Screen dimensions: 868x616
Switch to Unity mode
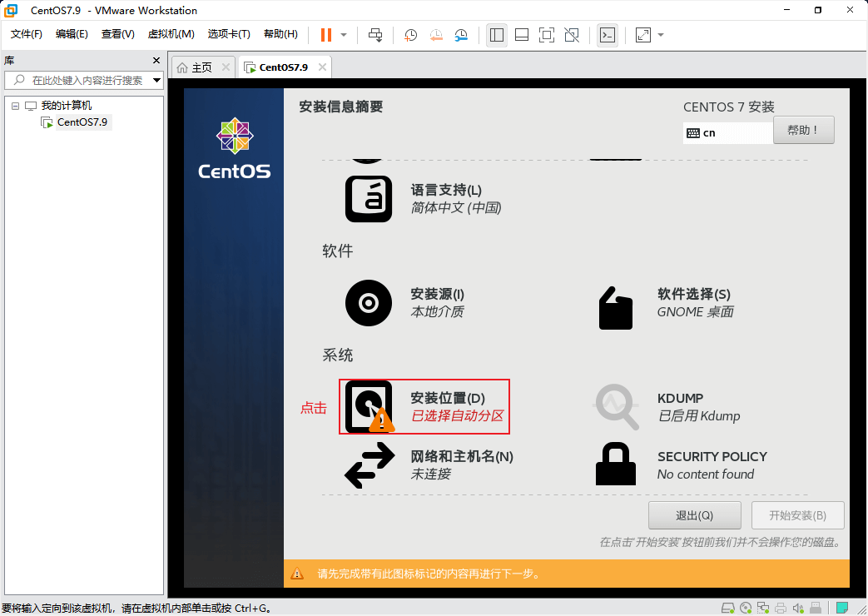(x=571, y=35)
